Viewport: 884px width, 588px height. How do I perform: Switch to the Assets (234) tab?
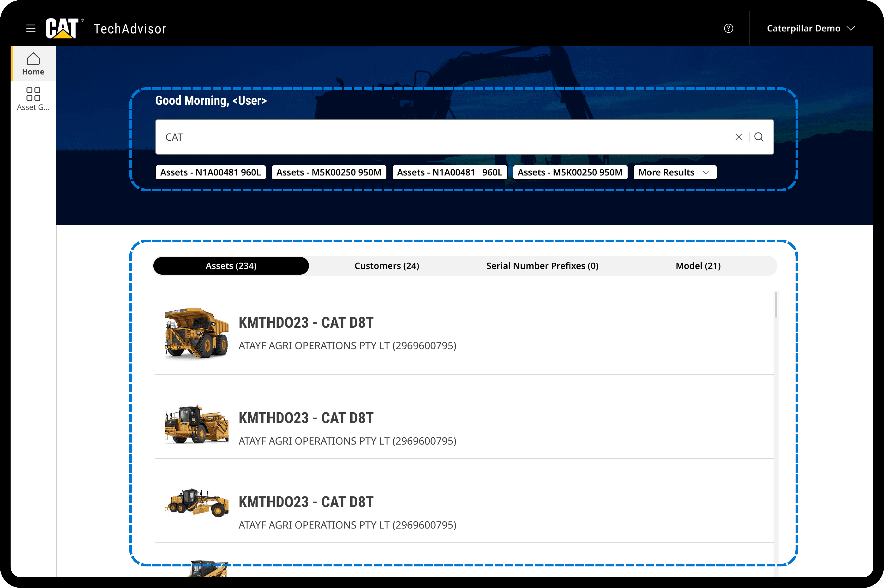click(231, 266)
